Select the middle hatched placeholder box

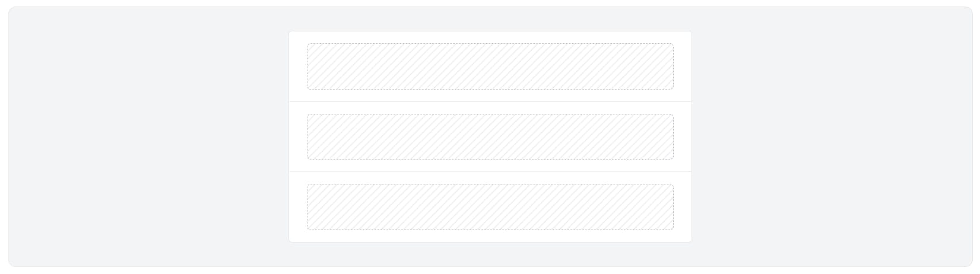click(490, 136)
